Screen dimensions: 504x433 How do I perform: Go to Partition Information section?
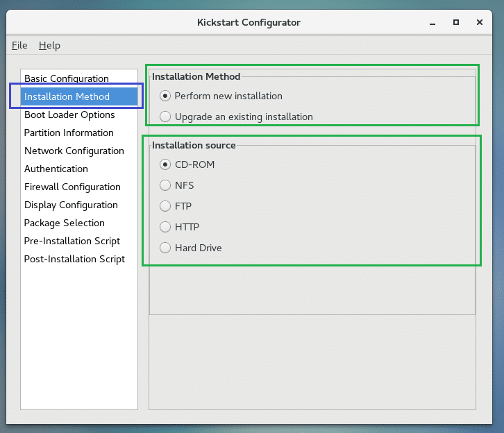click(x=69, y=133)
